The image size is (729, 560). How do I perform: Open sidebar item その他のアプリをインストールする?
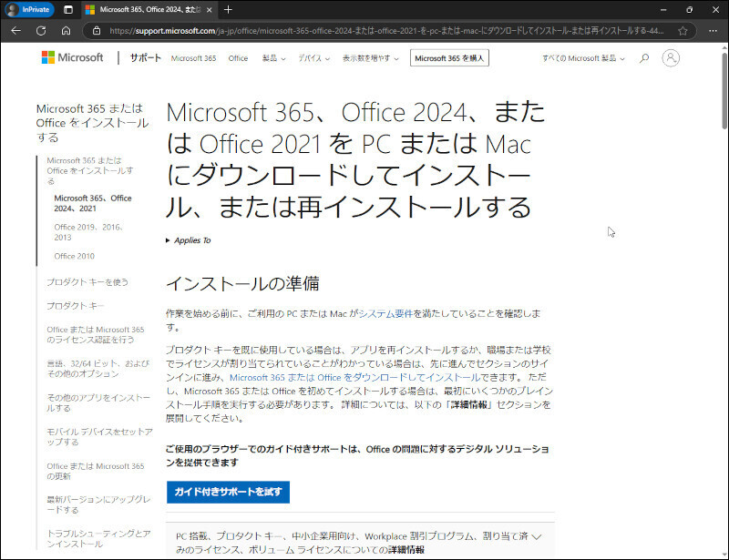98,402
